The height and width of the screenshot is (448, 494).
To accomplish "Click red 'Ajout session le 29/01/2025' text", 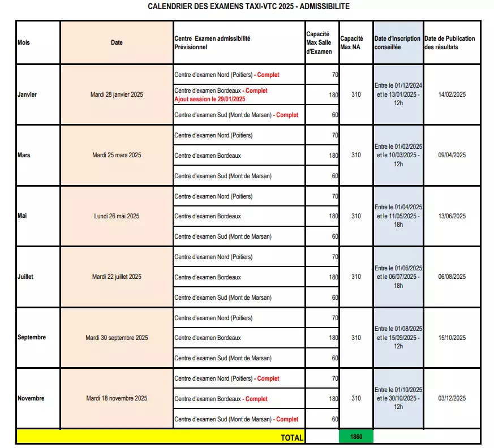I will point(210,99).
